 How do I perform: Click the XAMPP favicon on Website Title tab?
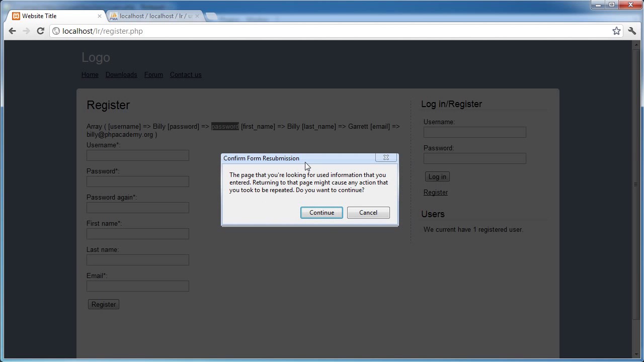[16, 16]
